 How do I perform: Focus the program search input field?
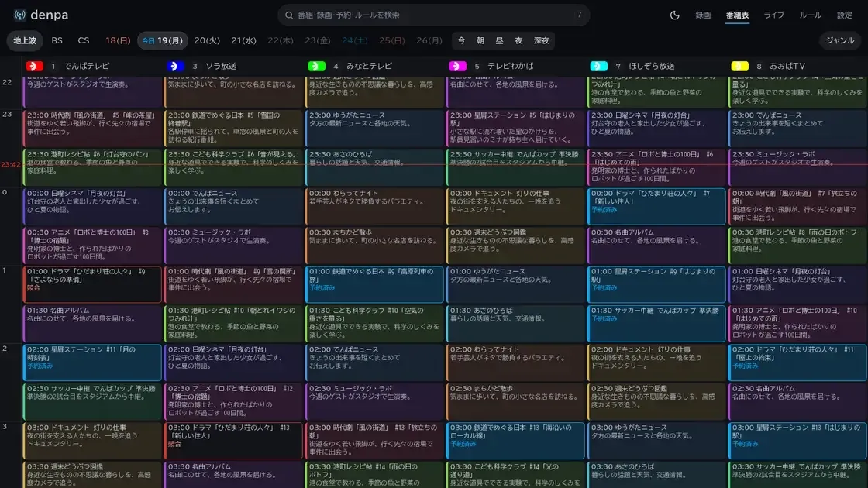coord(433,15)
